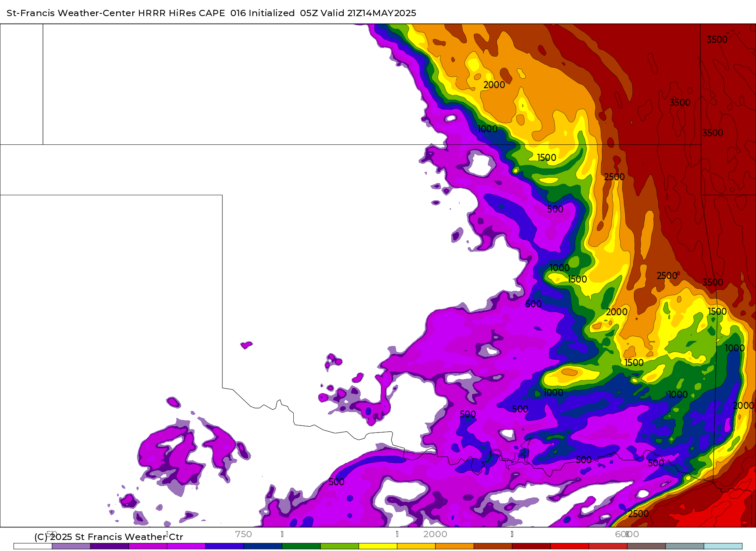The width and height of the screenshot is (756, 551).
Task: Click the blue-violet swatch in the color bar
Action: tap(224, 546)
